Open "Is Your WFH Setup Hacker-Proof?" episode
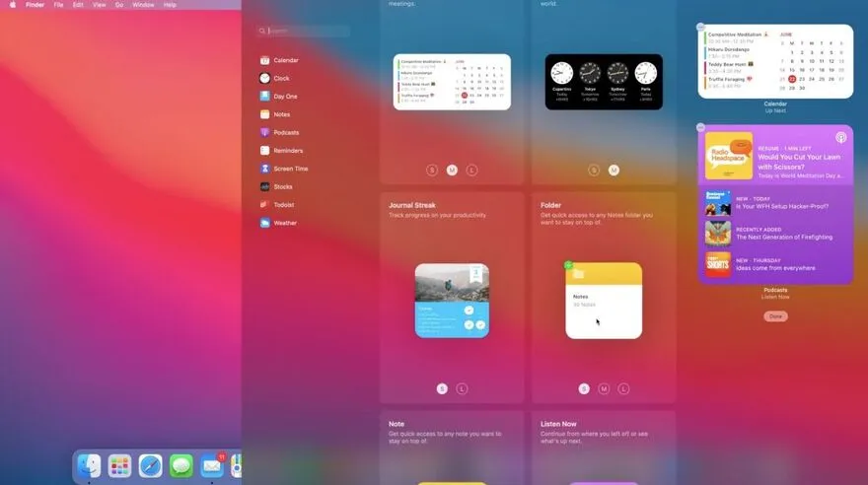The width and height of the screenshot is (868, 485). tap(775, 203)
